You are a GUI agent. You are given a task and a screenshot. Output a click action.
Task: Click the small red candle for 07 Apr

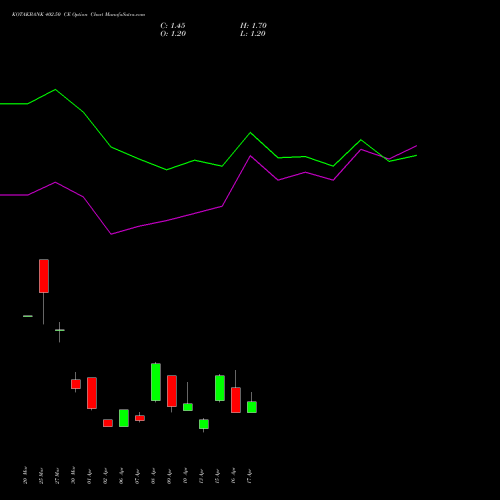coord(140,418)
